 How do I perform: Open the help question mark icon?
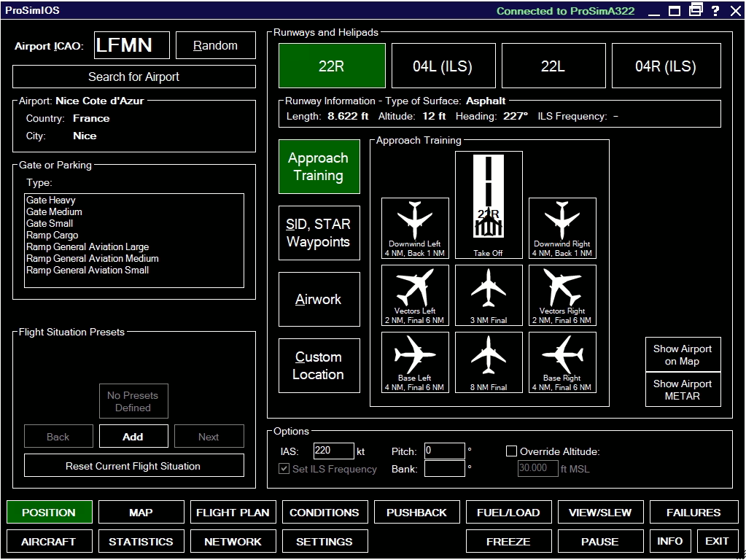715,10
